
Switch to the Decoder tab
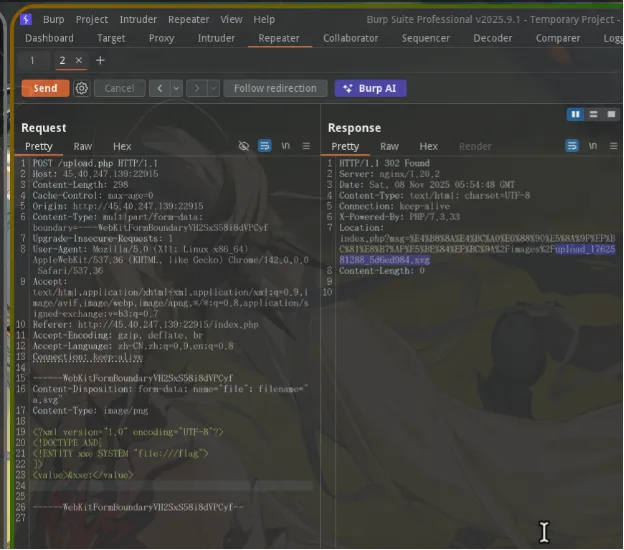493,38
